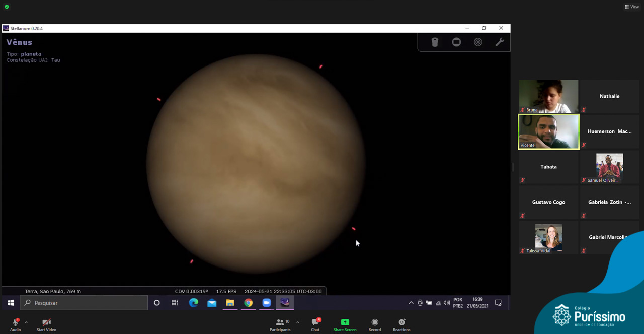Expand the audio options arrow
Image resolution: width=644 pixels, height=334 pixels.
click(x=26, y=322)
